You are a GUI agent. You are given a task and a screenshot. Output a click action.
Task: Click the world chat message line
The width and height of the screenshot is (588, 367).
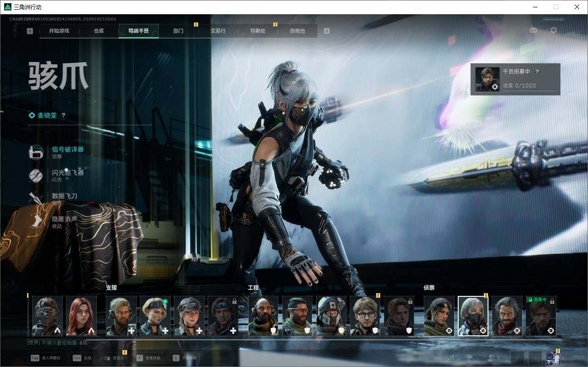(57, 342)
